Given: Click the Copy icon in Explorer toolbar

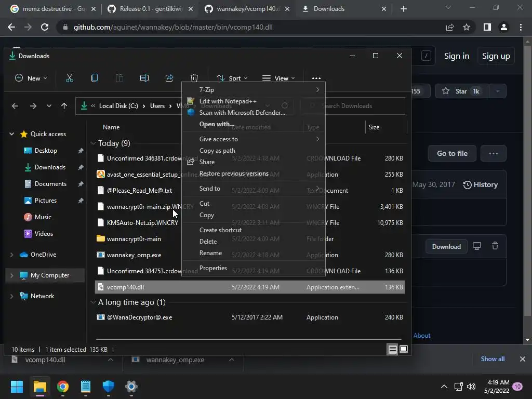Looking at the screenshot, I should [95, 78].
